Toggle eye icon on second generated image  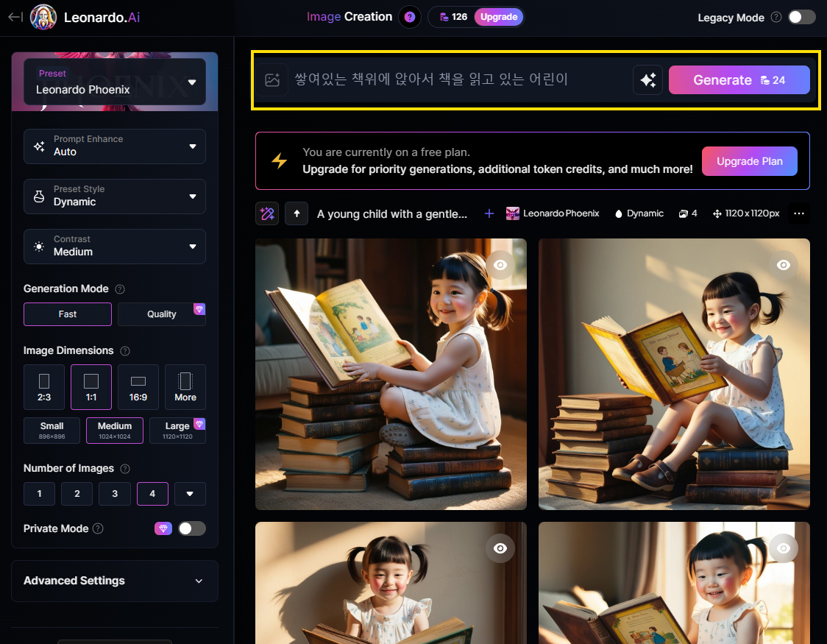784,265
